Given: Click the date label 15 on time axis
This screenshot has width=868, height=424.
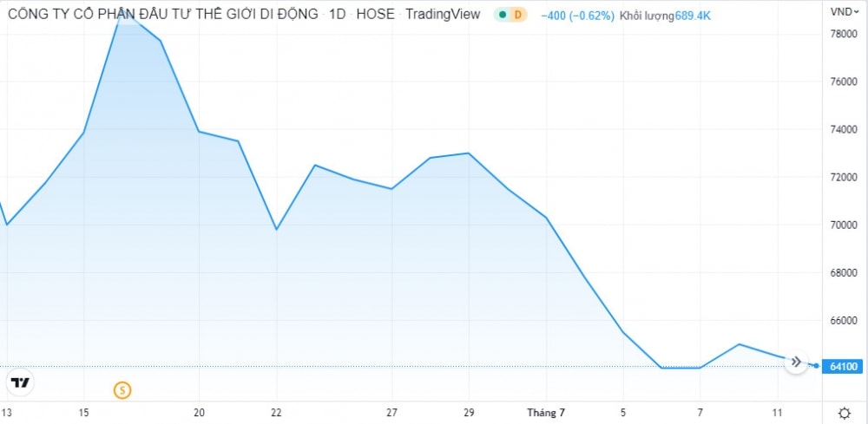Looking at the screenshot, I should (x=82, y=413).
